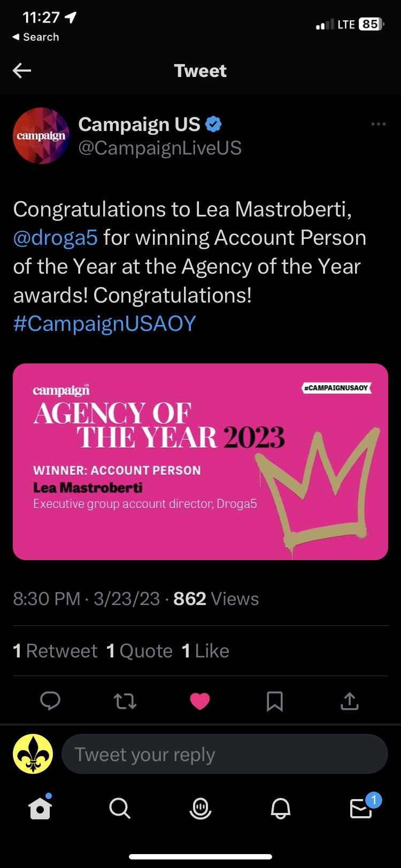Tap the Campaign US profile avatar
Screen dimensions: 401x868
tap(41, 136)
